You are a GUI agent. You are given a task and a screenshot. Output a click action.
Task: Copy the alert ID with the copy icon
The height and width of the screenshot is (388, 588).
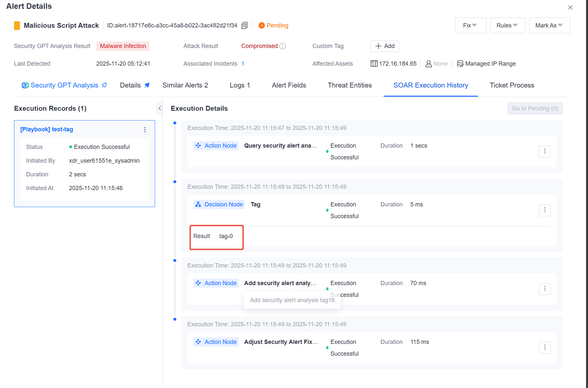(244, 25)
